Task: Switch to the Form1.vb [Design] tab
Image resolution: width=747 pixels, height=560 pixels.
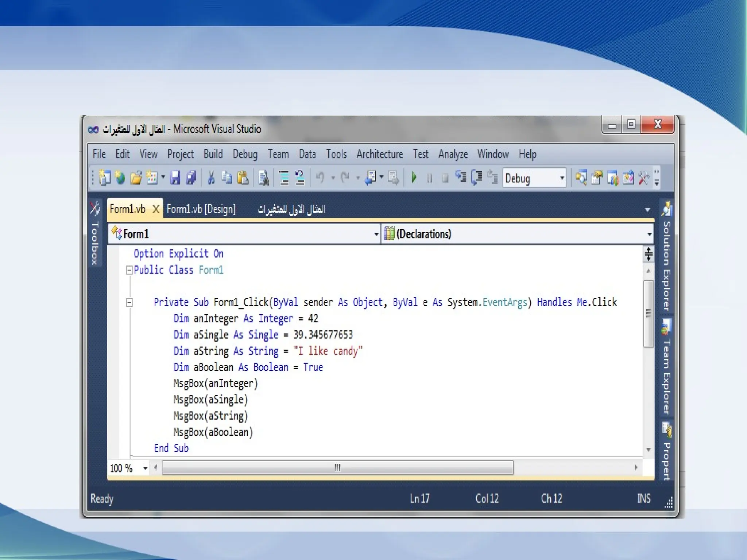Action: 201,209
